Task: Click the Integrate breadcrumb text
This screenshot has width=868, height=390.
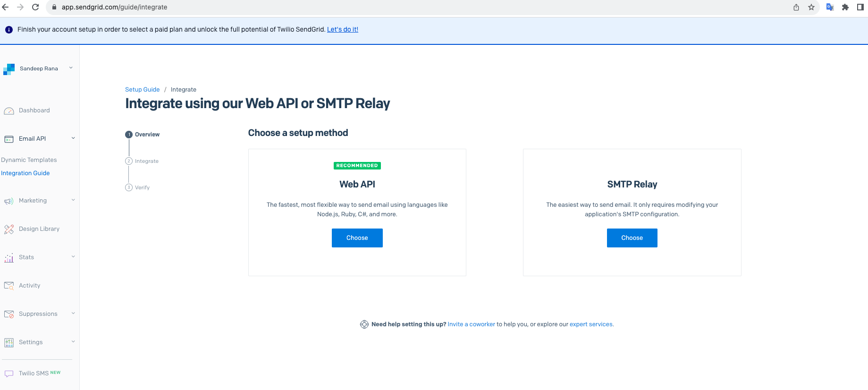Action: [184, 90]
